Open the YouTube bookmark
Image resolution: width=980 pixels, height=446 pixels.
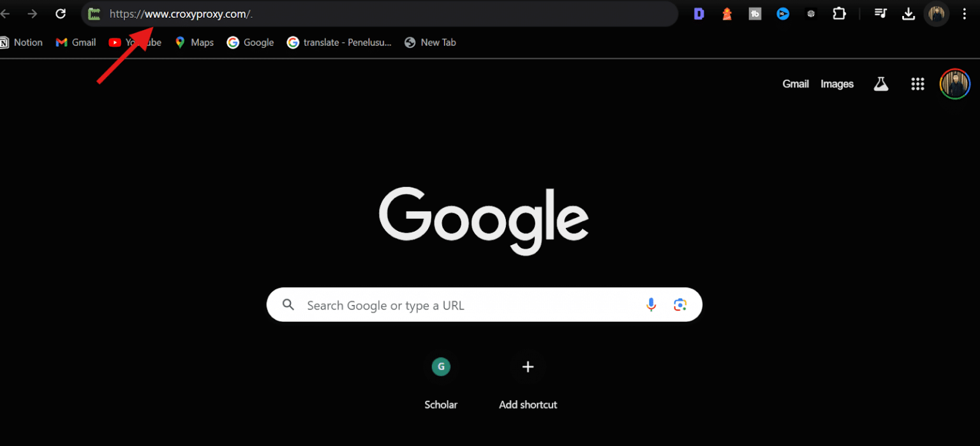[135, 42]
